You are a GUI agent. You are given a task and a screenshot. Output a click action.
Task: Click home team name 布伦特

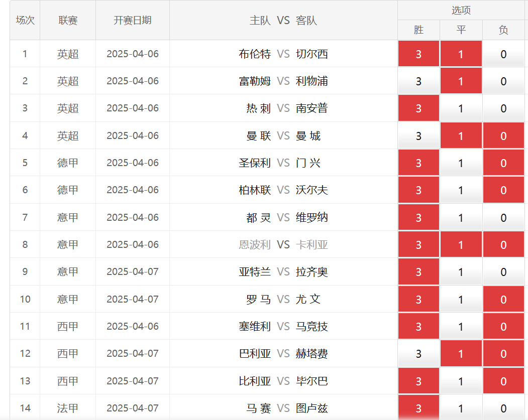tap(255, 54)
